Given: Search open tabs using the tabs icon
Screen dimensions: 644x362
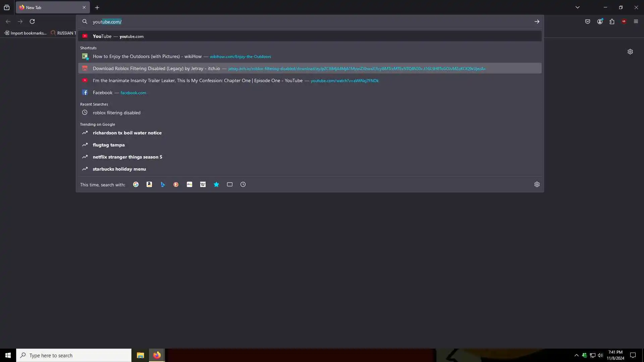Looking at the screenshot, I should point(230,184).
